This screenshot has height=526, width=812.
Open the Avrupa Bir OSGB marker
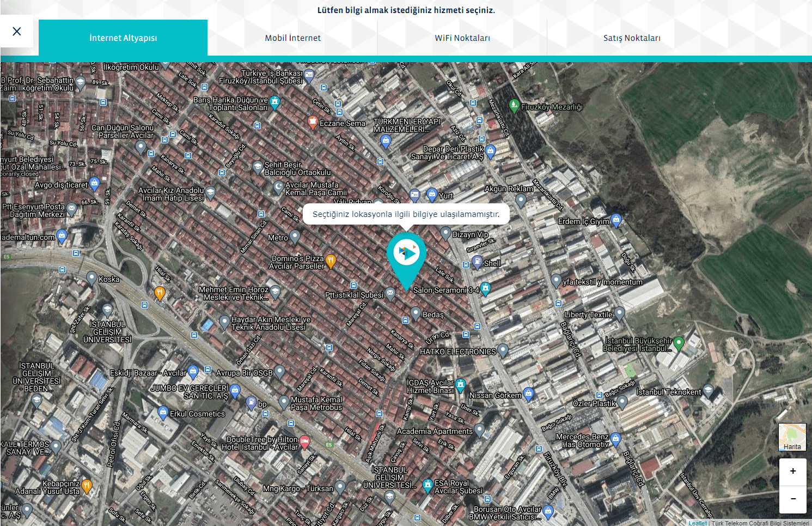pos(279,371)
